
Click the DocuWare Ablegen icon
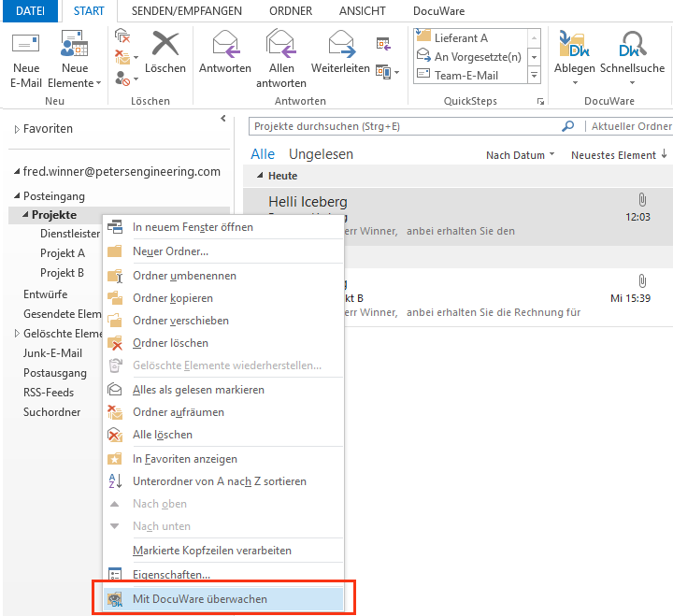tap(574, 47)
